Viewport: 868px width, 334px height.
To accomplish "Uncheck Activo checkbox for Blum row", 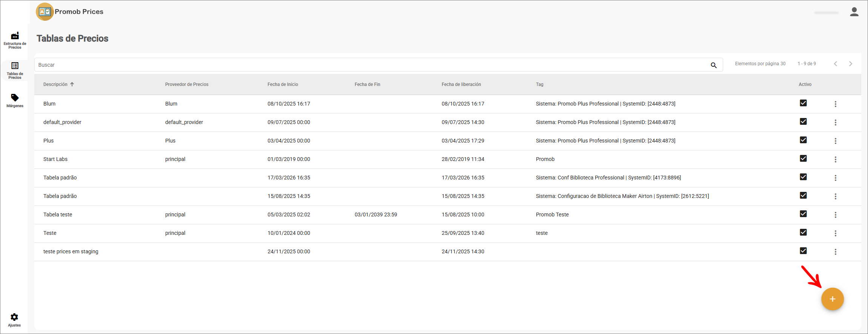I will click(803, 103).
